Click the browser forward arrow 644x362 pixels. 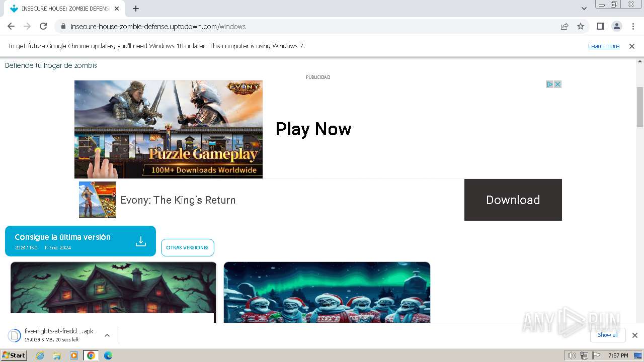click(27, 26)
